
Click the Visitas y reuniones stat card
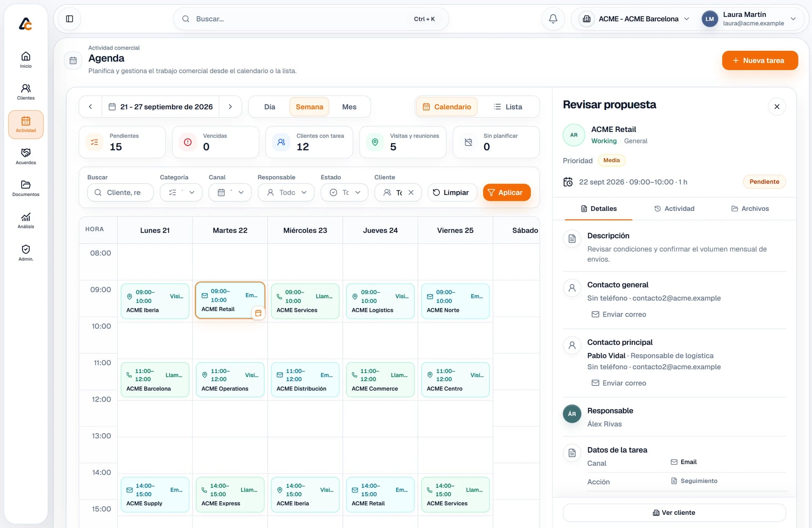coord(403,142)
